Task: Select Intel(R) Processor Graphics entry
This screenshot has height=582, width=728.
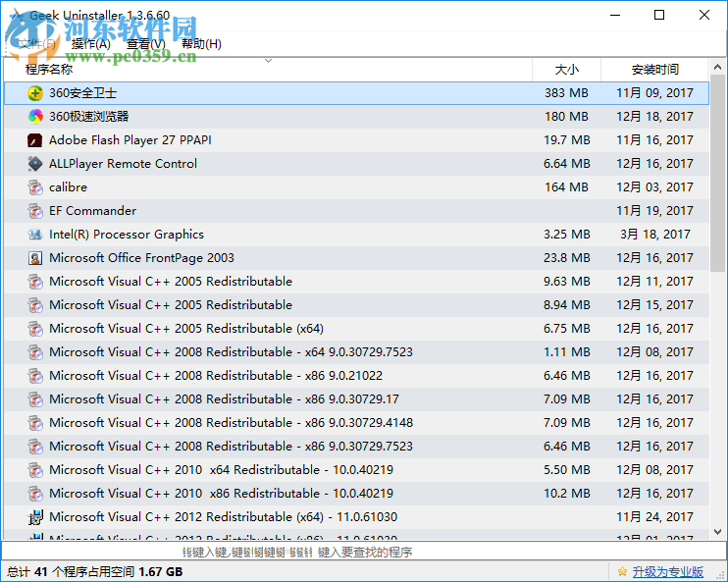Action: pos(127,235)
